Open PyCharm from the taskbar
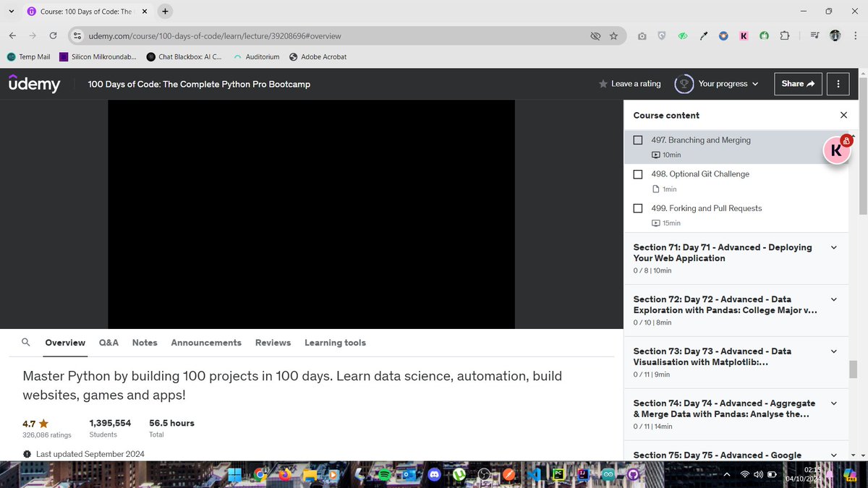The width and height of the screenshot is (868, 488). point(558,475)
